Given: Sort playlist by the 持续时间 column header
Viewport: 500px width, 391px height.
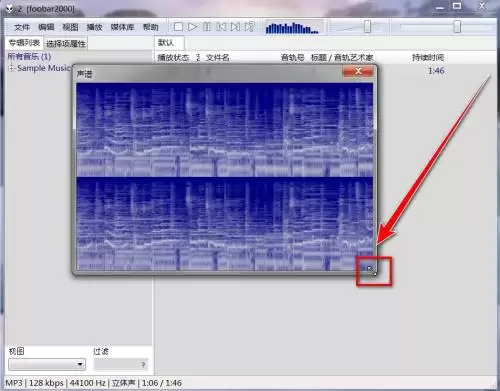Looking at the screenshot, I should pos(428,58).
